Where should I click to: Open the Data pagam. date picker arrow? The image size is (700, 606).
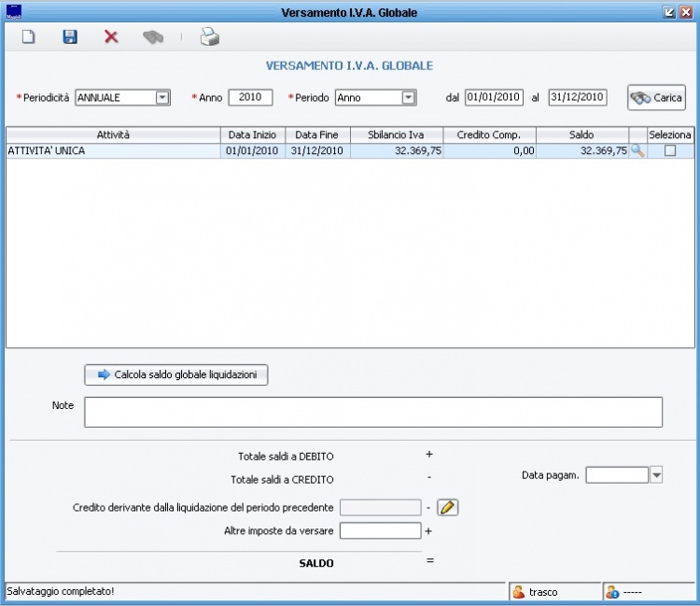pos(656,475)
